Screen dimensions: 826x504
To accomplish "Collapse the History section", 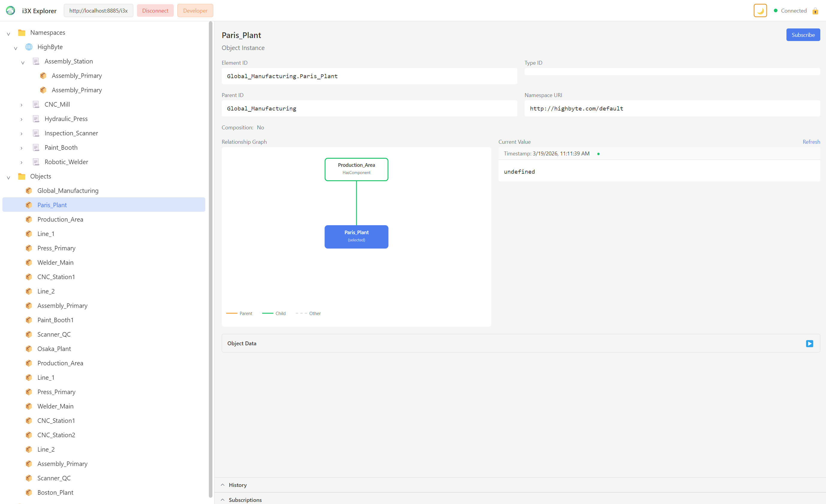I will pyautogui.click(x=223, y=485).
